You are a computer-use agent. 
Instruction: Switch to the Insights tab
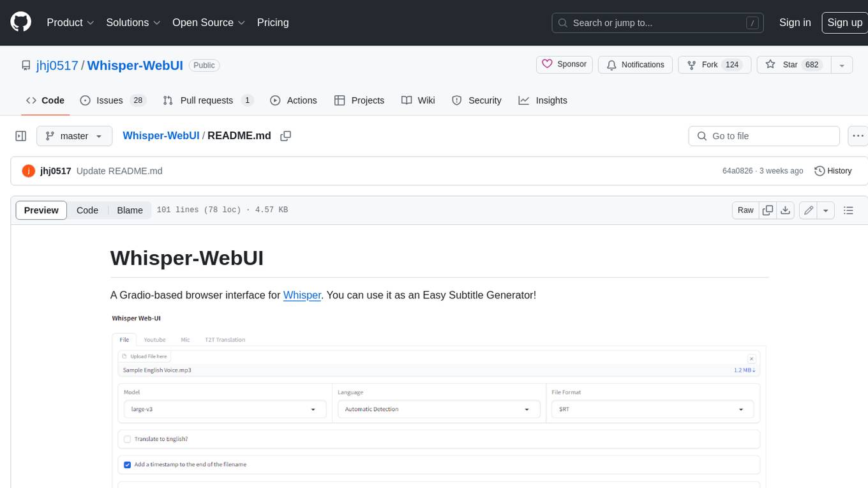[x=542, y=100]
